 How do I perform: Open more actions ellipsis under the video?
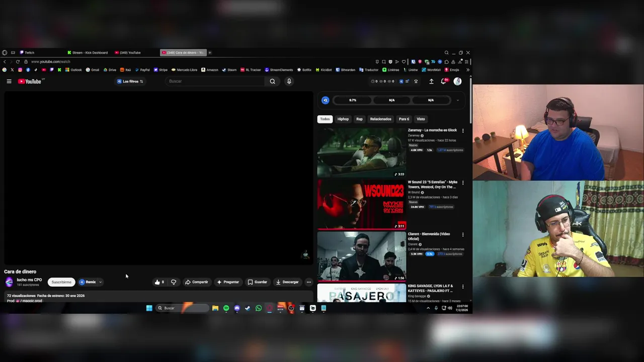[309, 282]
